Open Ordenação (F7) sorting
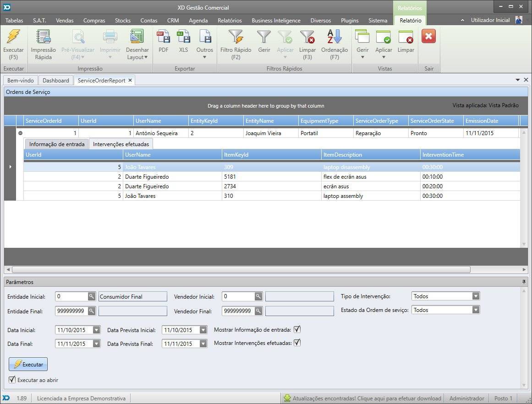 point(335,45)
